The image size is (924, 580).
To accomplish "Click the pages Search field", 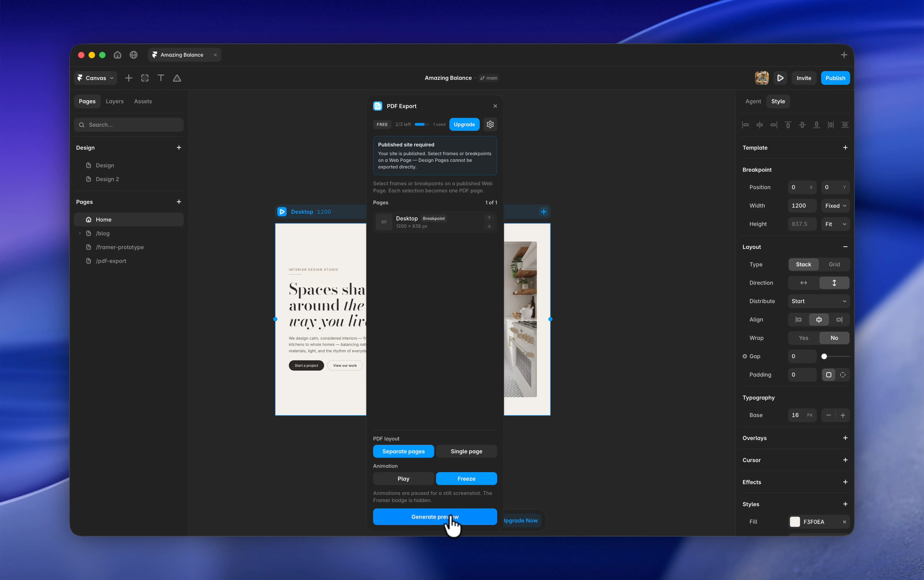I will 128,125.
